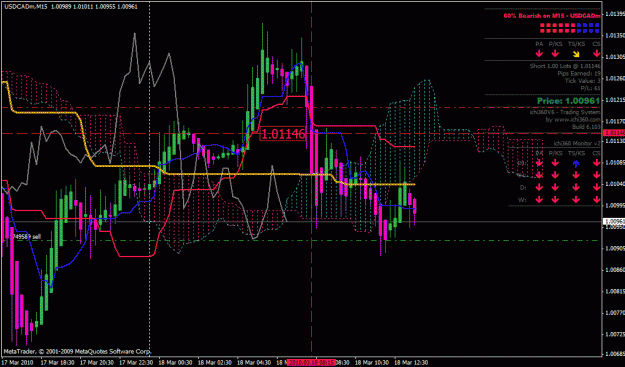The height and width of the screenshot is (367, 625).
Task: Click the D: row CS down arrow
Action: (596, 187)
